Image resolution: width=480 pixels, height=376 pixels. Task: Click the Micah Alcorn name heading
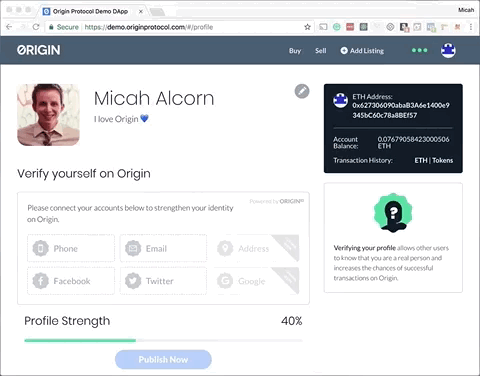(154, 98)
